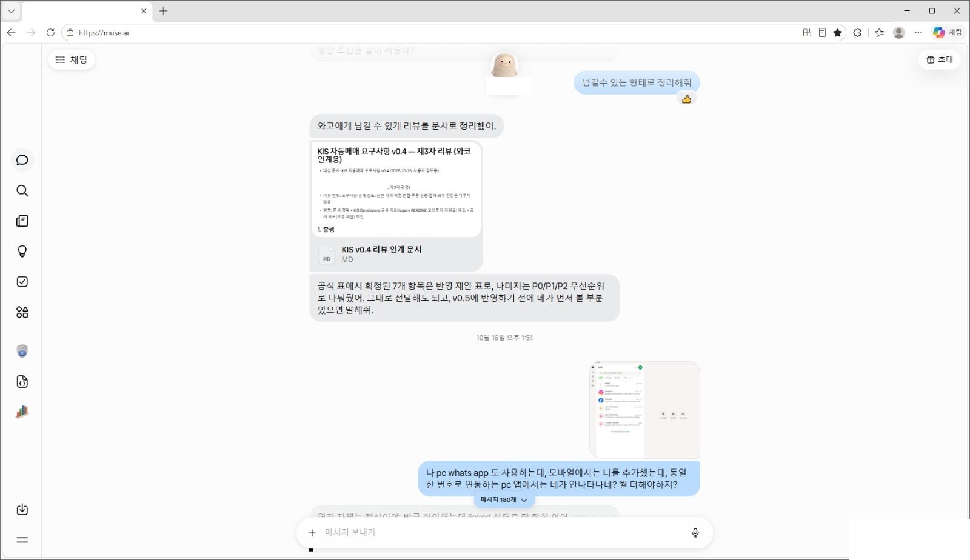This screenshot has height=560, width=970.
Task: Open the notebook sidebar icon
Action: [22, 221]
